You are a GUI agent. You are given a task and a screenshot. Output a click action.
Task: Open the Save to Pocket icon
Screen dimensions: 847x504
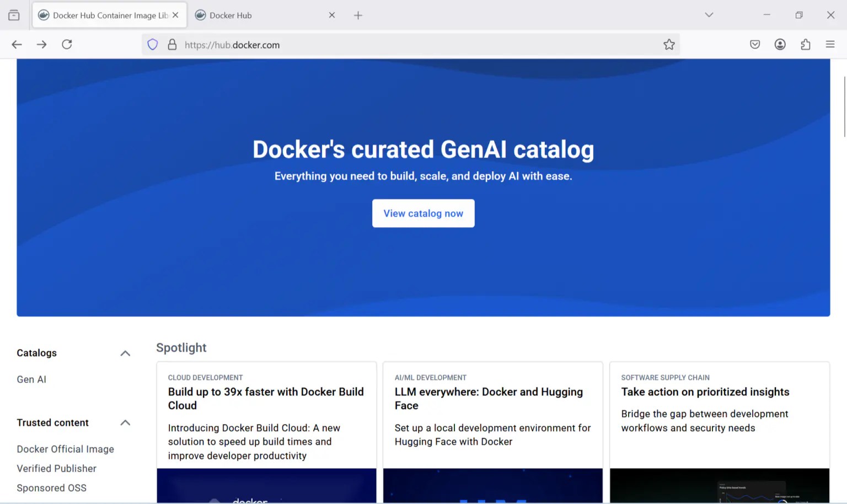coord(755,45)
